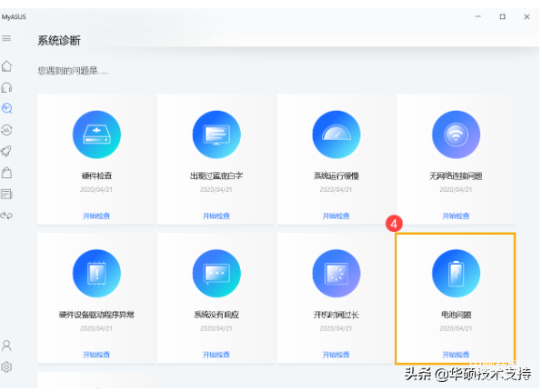Click the 开机时间过长 loading icon

click(336, 274)
